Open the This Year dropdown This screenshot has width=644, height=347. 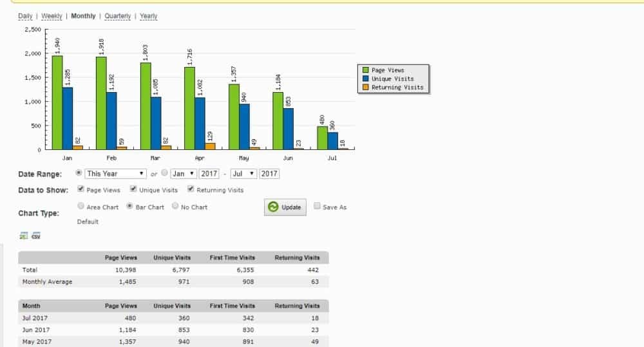pyautogui.click(x=116, y=173)
